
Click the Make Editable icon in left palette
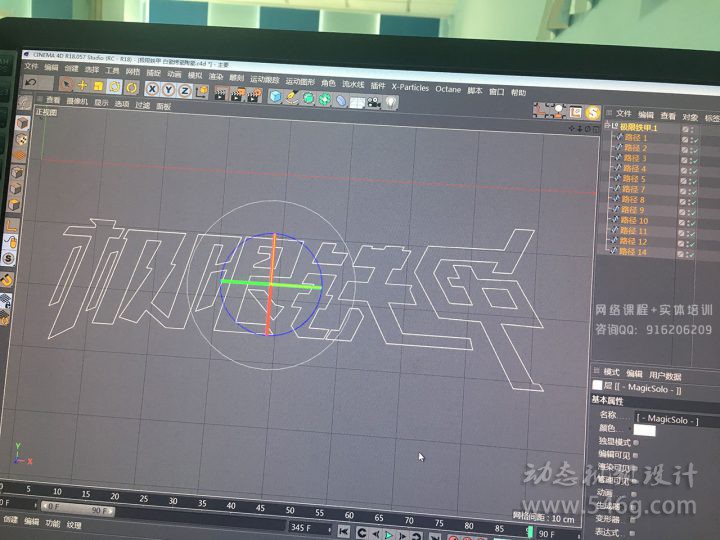pos(25,103)
